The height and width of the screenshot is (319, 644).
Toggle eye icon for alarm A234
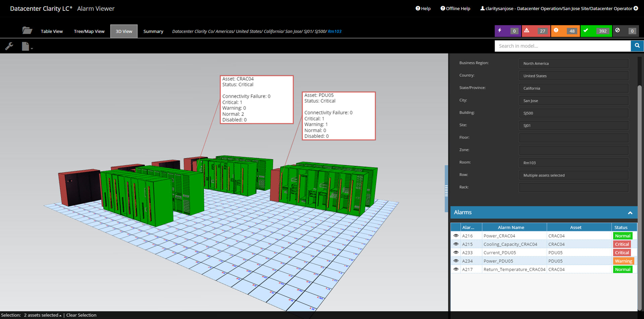pos(456,261)
